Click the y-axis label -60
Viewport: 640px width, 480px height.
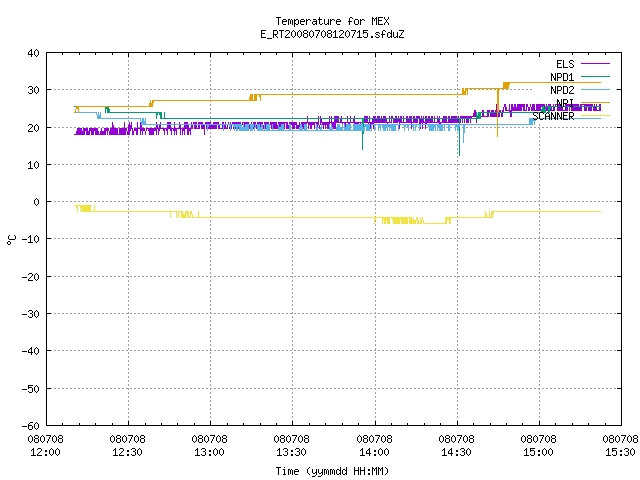[x=31, y=426]
